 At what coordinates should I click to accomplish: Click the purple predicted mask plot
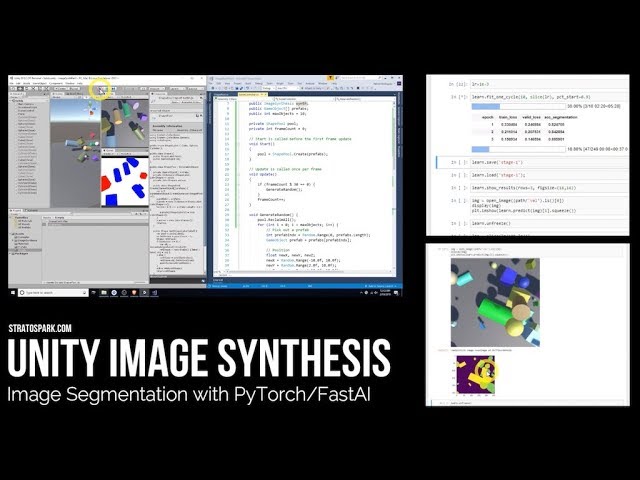point(476,375)
